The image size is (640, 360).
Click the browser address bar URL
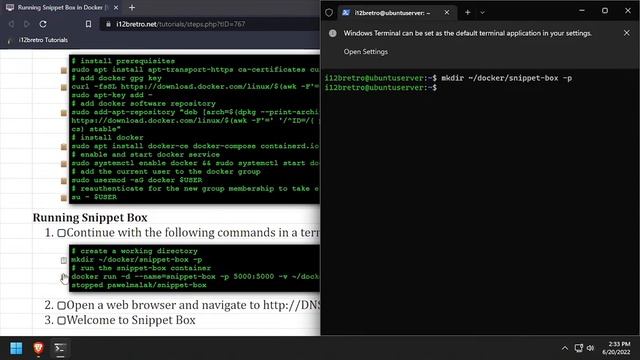(x=180, y=24)
